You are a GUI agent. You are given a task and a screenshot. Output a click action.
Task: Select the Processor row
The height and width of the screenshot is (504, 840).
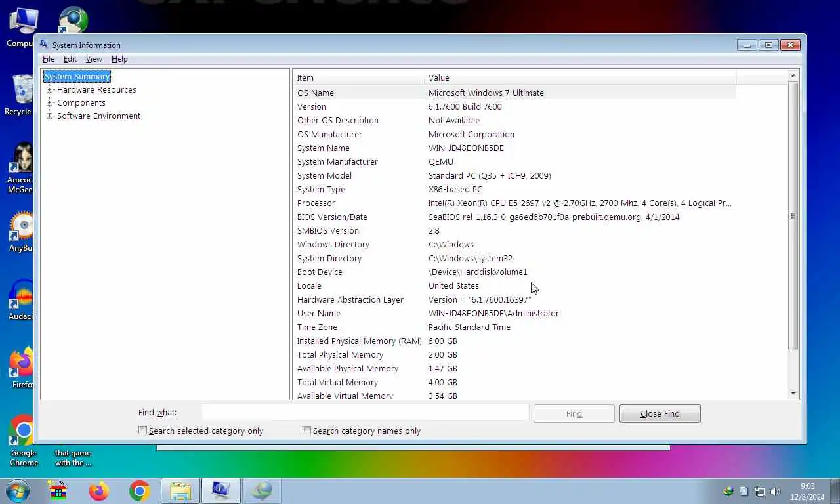pyautogui.click(x=514, y=203)
